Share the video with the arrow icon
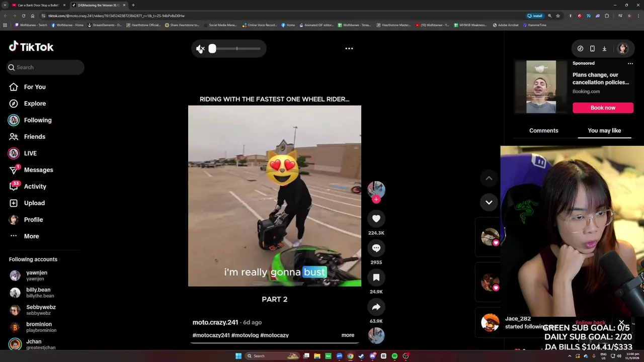This screenshot has width=644, height=362. 376,307
